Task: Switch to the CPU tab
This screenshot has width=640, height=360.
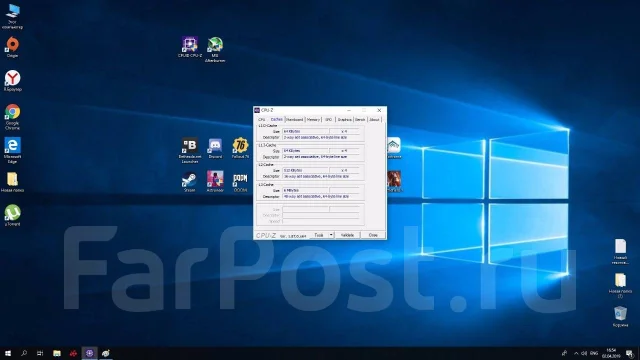Action: pos(262,120)
